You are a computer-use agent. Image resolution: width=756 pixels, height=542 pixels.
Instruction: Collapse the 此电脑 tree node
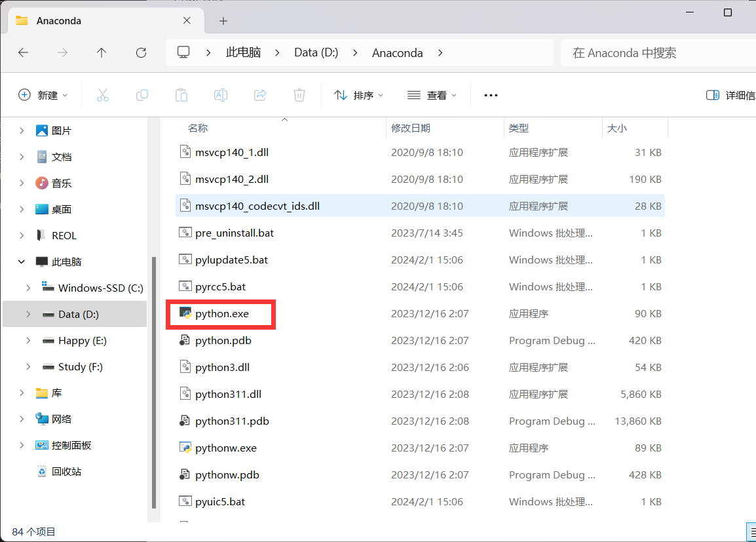pyautogui.click(x=22, y=261)
